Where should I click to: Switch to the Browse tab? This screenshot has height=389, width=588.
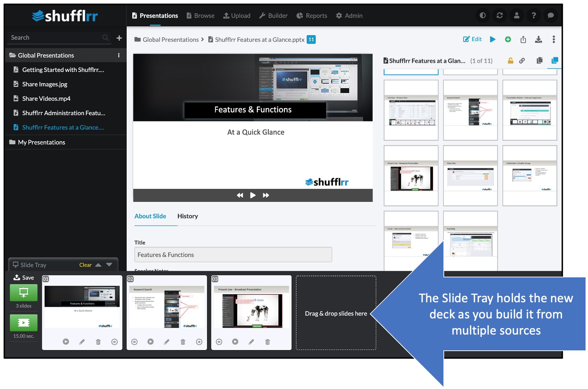[x=200, y=16]
